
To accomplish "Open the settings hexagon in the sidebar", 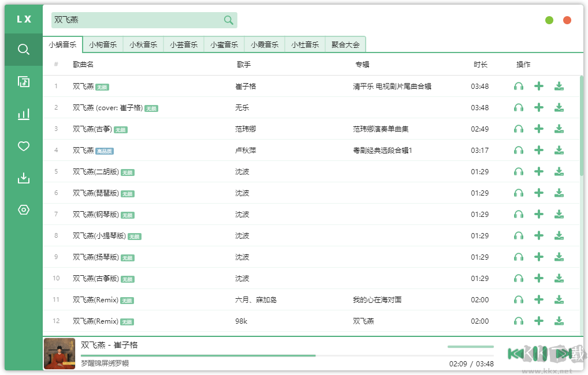I will coord(24,209).
